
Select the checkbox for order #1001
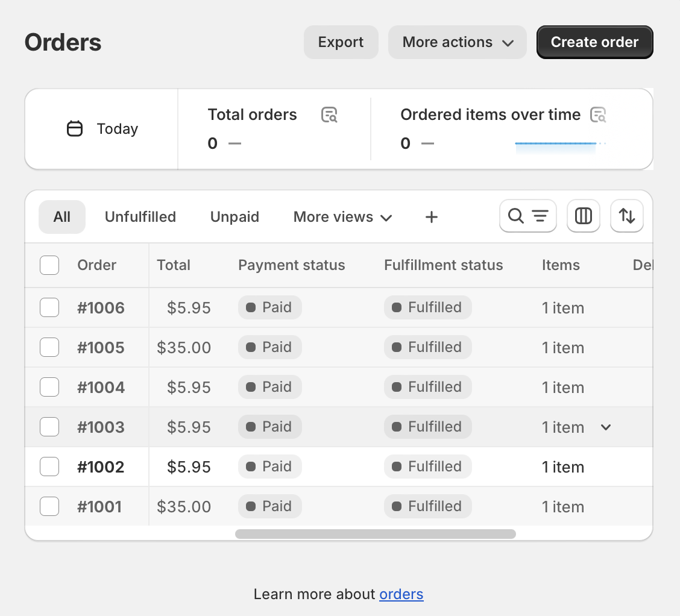point(49,506)
